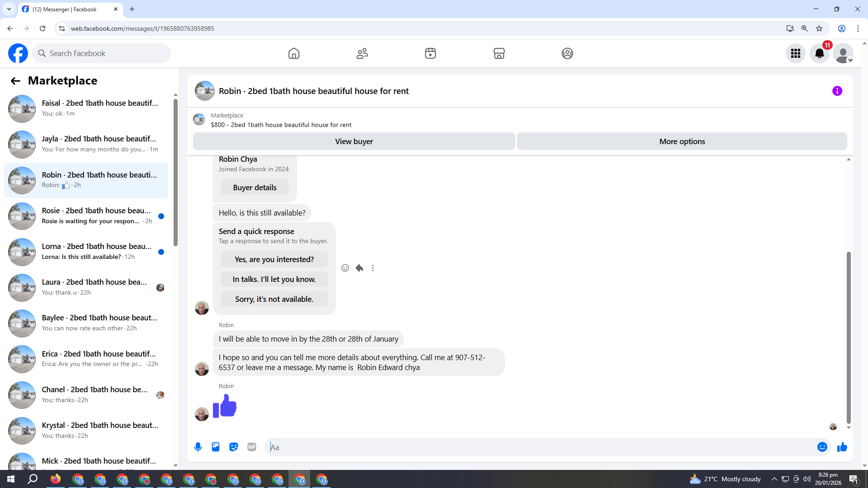Send 'Sorry, it's not available.' quick response
The width and height of the screenshot is (868, 488).
[x=274, y=299]
